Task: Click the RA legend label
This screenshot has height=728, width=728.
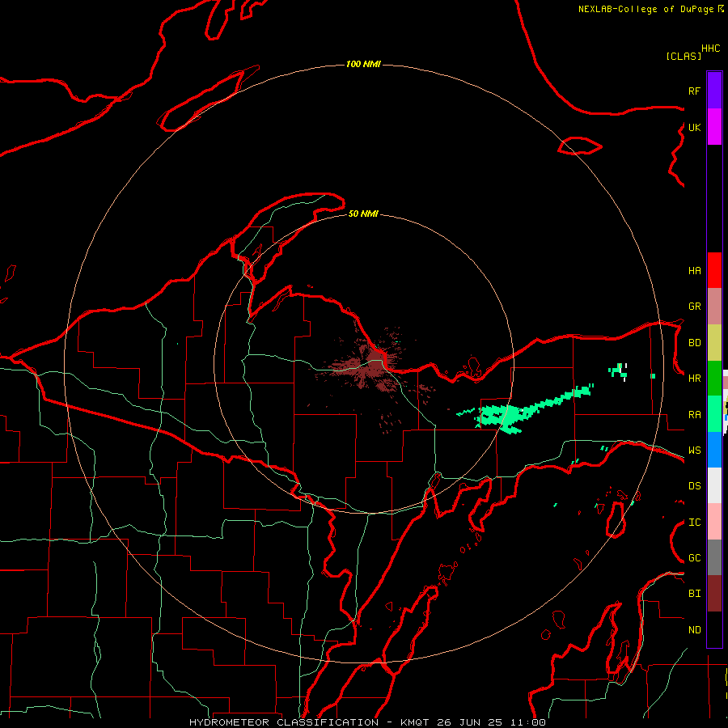Action: 694,415
